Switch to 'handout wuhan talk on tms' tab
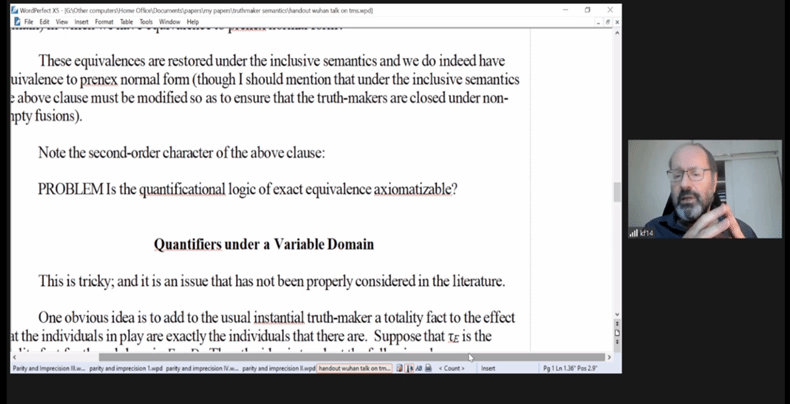Image resolution: width=790 pixels, height=404 pixels. (x=355, y=368)
